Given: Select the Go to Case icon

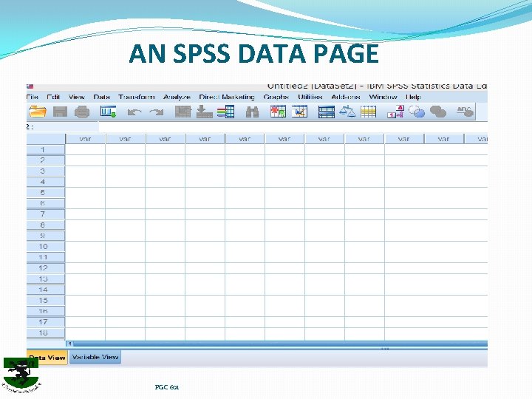Looking at the screenshot, I should click(x=183, y=112).
